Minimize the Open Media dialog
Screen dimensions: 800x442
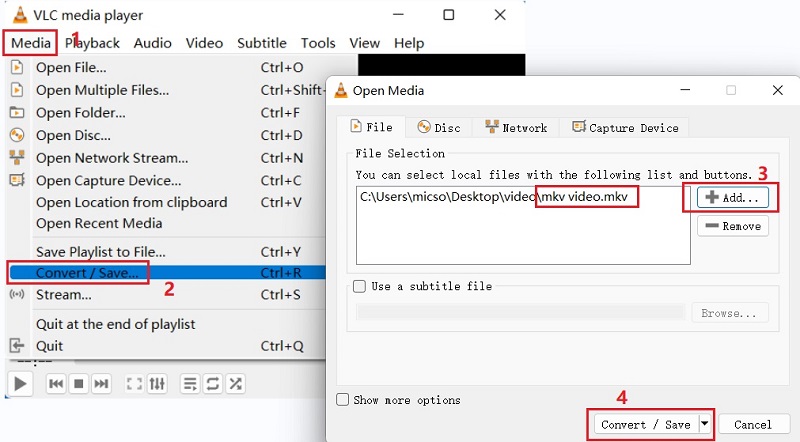click(x=685, y=90)
